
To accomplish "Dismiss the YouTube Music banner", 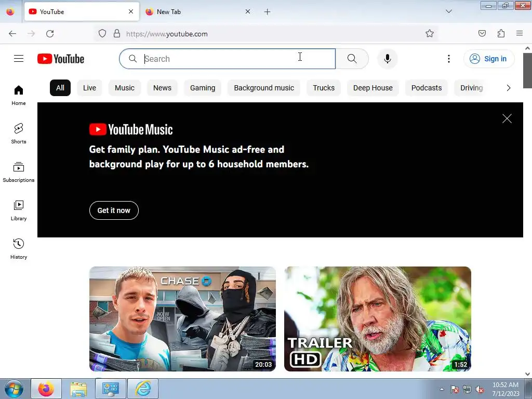I will [507, 118].
